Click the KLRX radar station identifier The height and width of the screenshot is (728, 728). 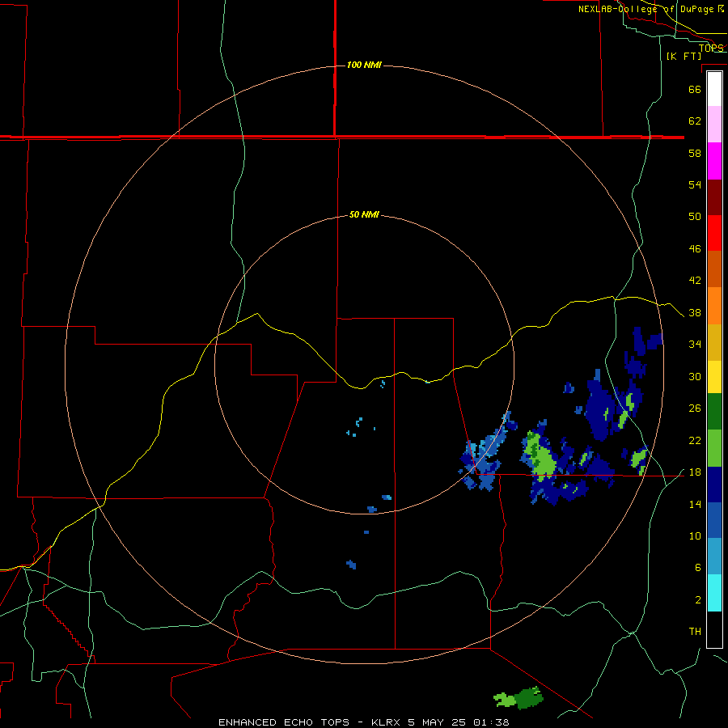(x=387, y=722)
